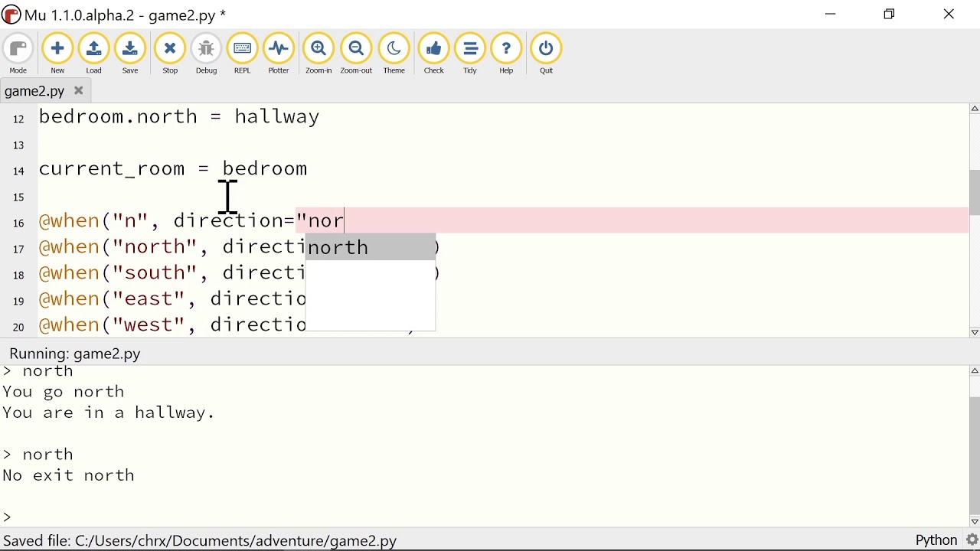This screenshot has height=551, width=980.
Task: Zoom-out the editor text
Action: click(357, 54)
